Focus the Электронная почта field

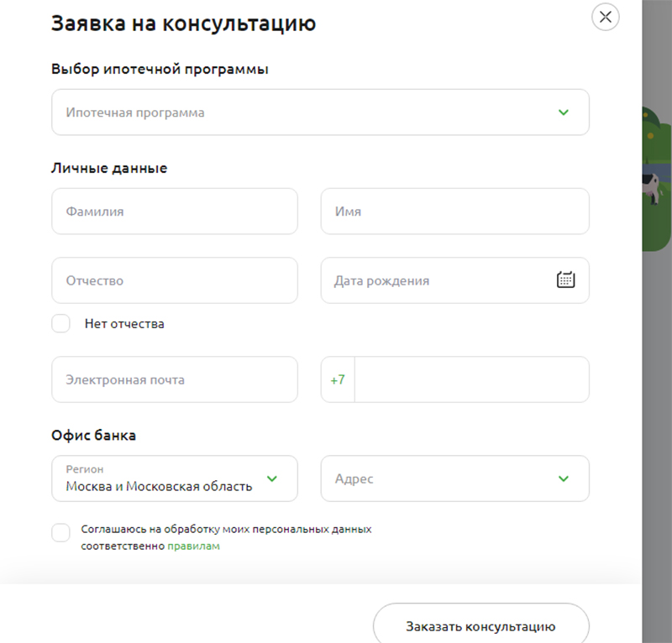click(174, 380)
